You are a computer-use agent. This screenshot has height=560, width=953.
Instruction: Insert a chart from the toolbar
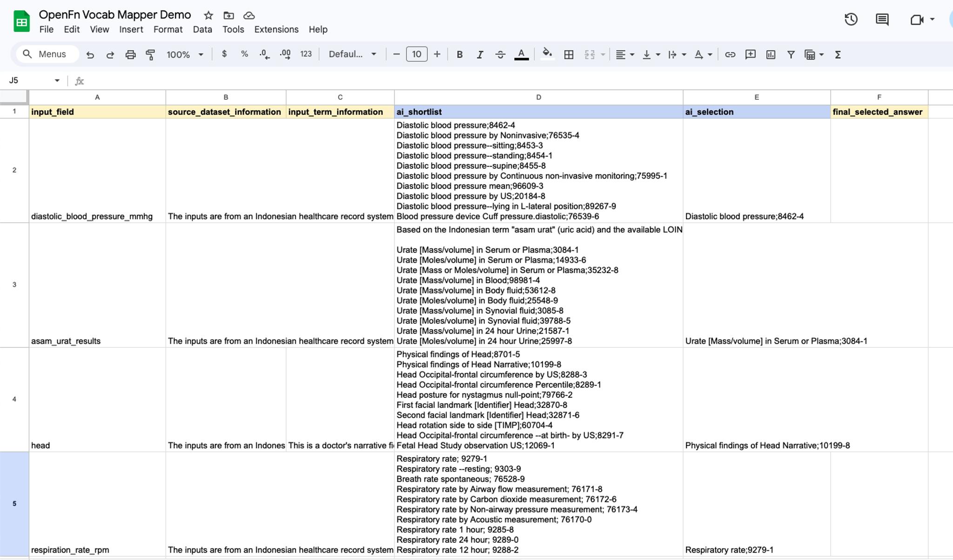point(771,54)
